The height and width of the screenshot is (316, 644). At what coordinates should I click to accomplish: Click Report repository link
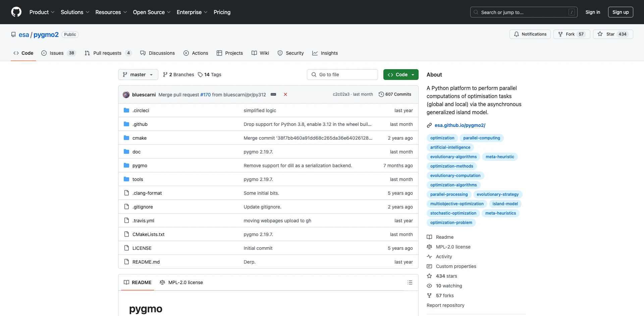coord(445,305)
